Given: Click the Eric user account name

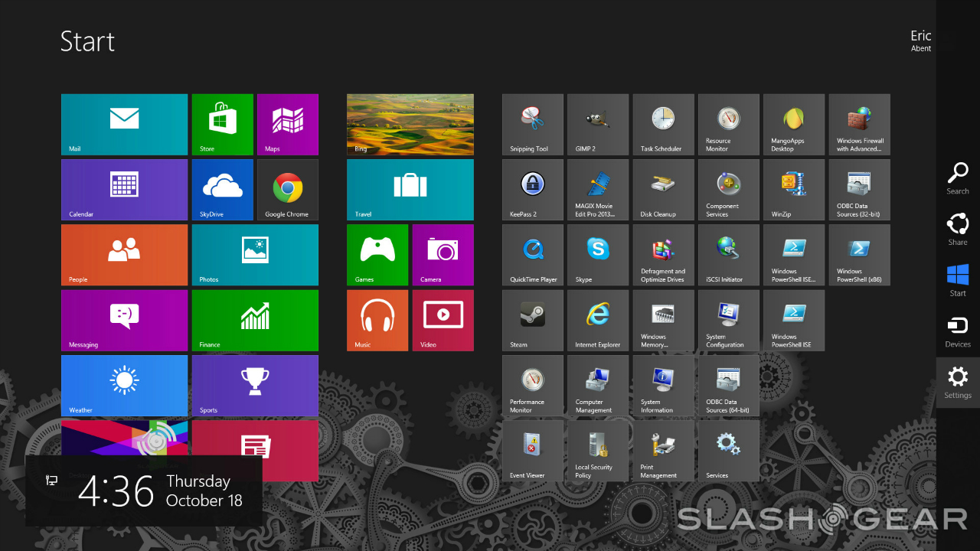Looking at the screenshot, I should point(920,37).
